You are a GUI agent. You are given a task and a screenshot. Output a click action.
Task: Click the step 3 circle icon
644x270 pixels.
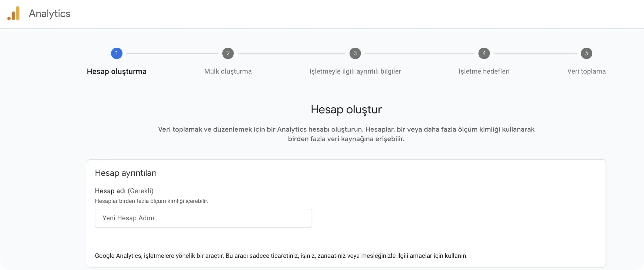355,53
